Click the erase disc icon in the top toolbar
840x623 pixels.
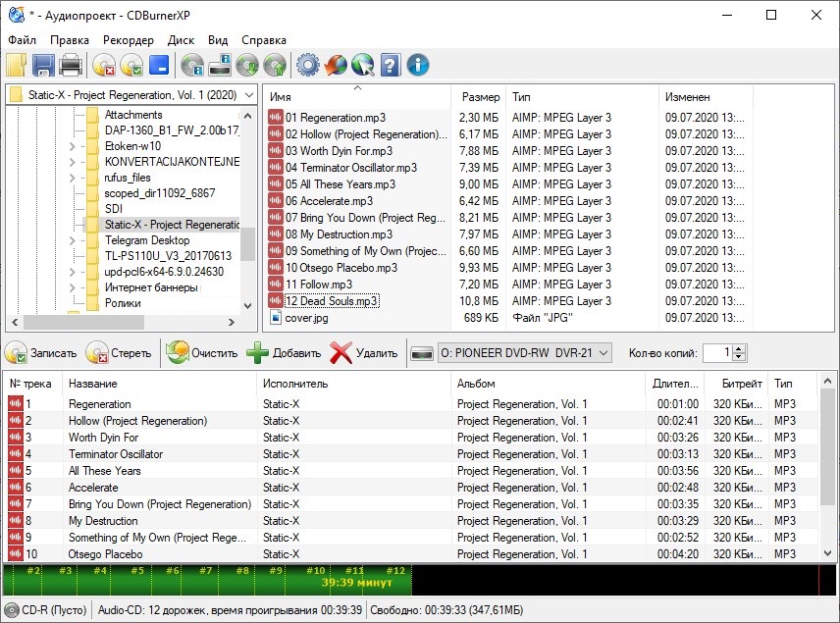pyautogui.click(x=104, y=66)
